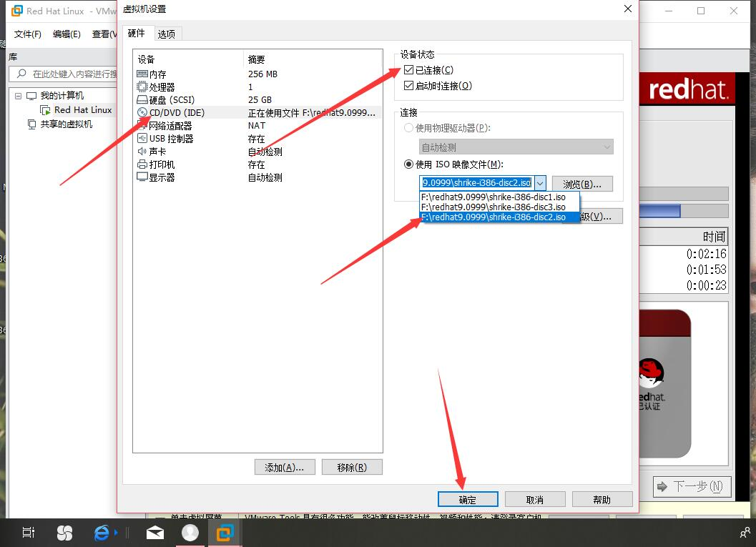
Task: Collapse the My Computer (我的计算机) tree node
Action: [19, 96]
